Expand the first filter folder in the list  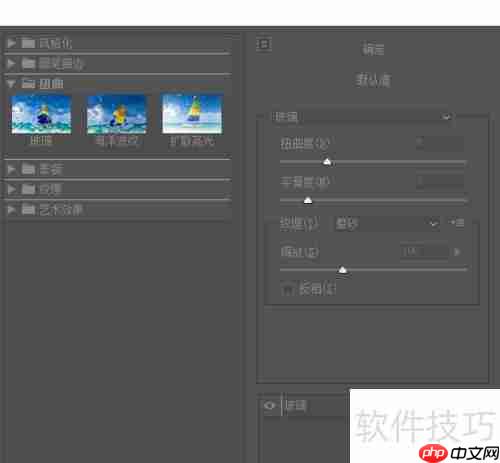pos(11,43)
